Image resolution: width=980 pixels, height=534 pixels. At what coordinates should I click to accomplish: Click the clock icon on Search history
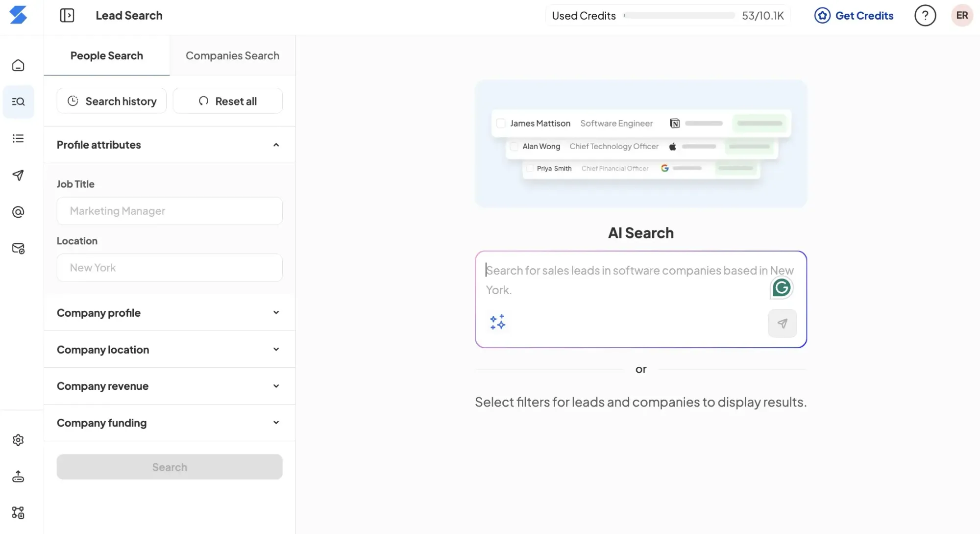tap(73, 101)
